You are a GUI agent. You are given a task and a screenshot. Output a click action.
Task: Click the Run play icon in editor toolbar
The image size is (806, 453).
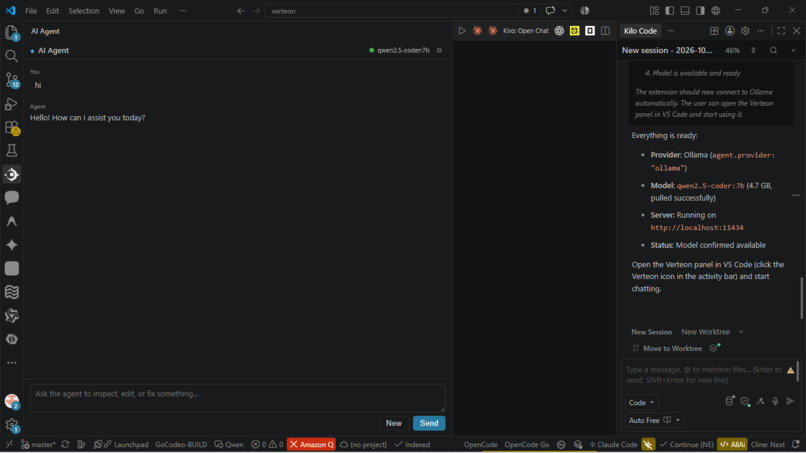[462, 31]
